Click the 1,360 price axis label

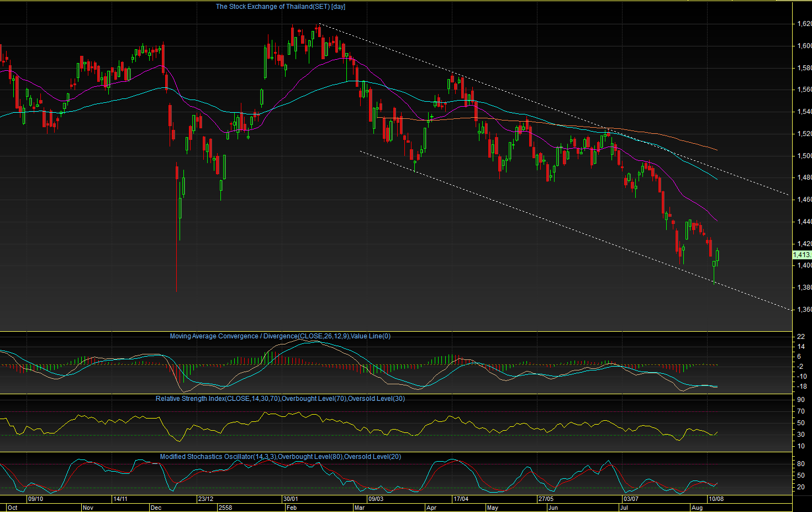point(804,310)
